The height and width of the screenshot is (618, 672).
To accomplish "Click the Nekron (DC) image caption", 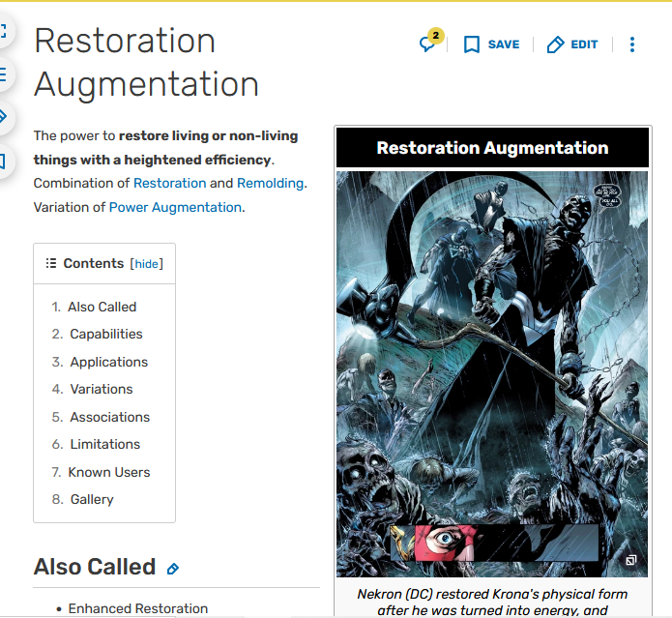I will 492,602.
